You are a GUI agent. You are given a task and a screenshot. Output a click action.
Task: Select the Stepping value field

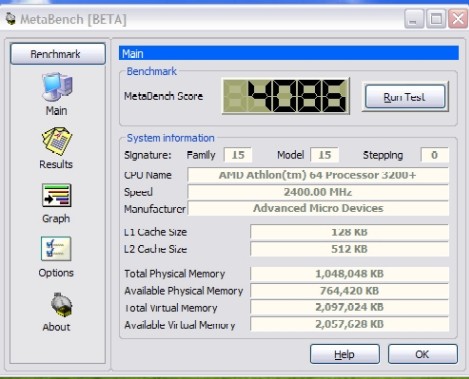[435, 155]
